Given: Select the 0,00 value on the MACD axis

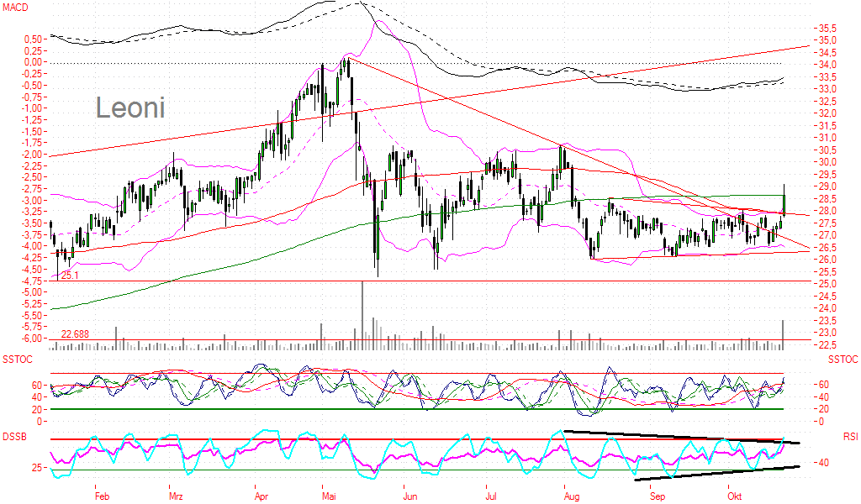Looking at the screenshot, I should (x=31, y=61).
